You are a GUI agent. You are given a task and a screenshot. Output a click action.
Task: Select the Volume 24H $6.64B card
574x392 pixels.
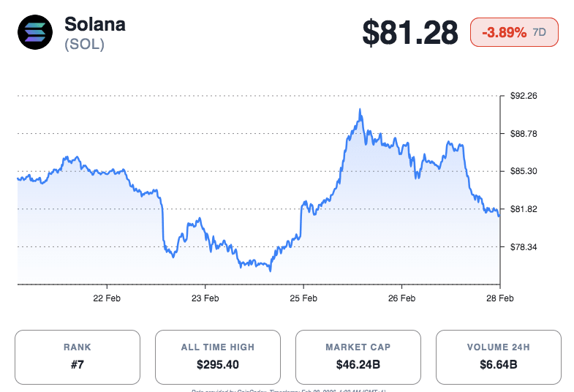[498, 357]
